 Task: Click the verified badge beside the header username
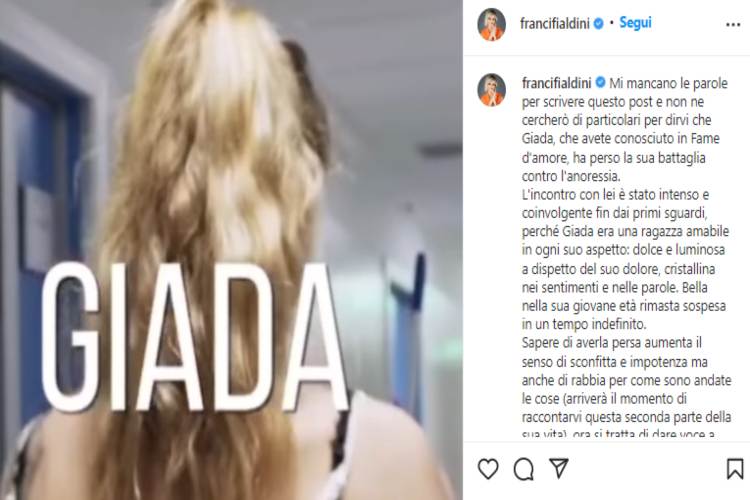(598, 23)
